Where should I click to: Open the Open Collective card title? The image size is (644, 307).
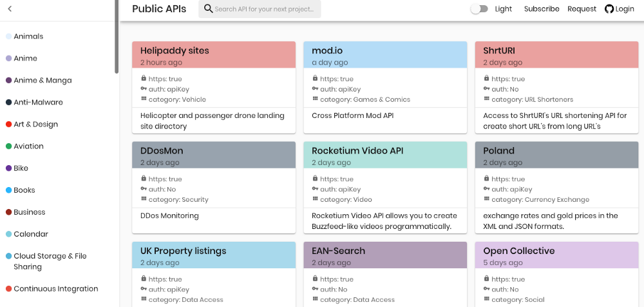[x=518, y=251]
